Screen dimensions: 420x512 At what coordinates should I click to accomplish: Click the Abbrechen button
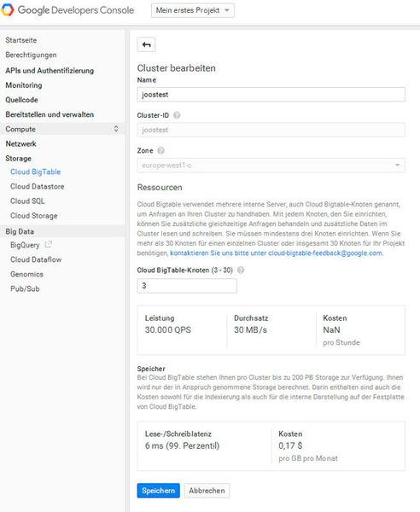(207, 491)
